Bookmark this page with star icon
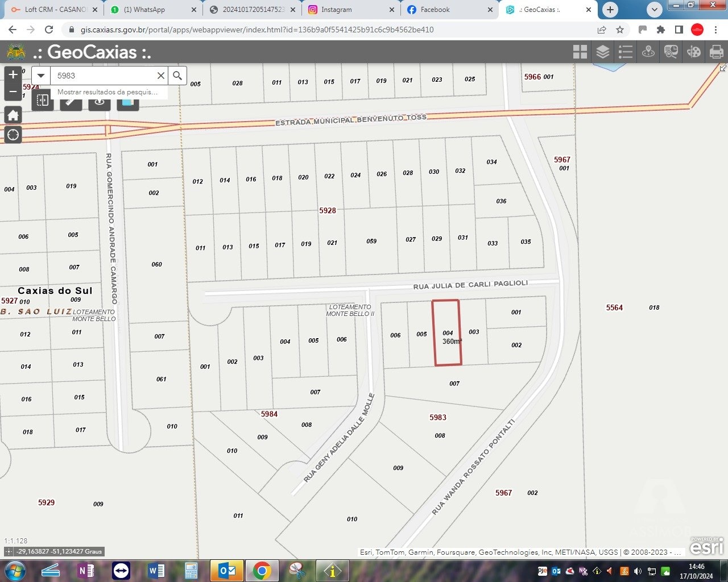The image size is (728, 582). tap(620, 30)
